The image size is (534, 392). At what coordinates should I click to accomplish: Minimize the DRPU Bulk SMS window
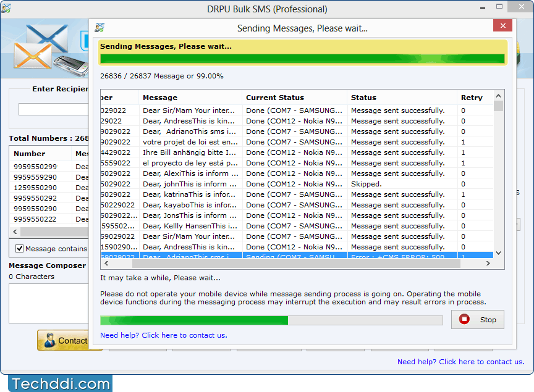click(483, 7)
